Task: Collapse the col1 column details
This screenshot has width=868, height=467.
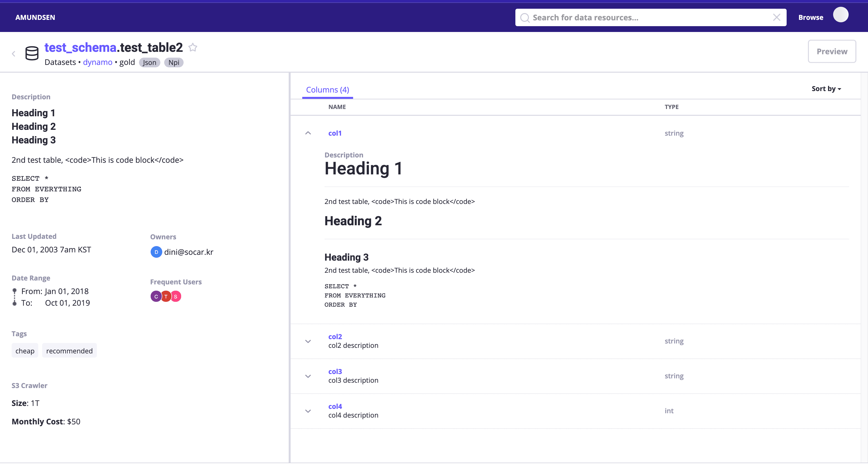Action: pos(308,133)
